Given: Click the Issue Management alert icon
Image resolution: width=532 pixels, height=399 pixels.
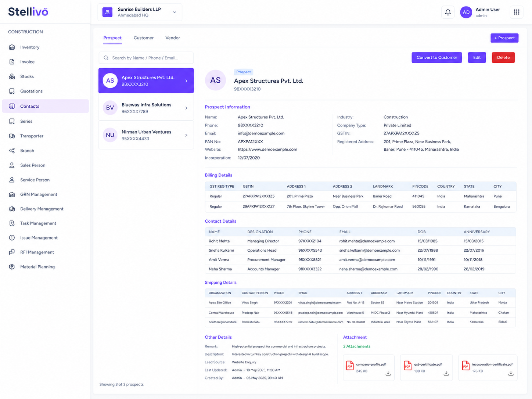Looking at the screenshot, I should point(12,238).
